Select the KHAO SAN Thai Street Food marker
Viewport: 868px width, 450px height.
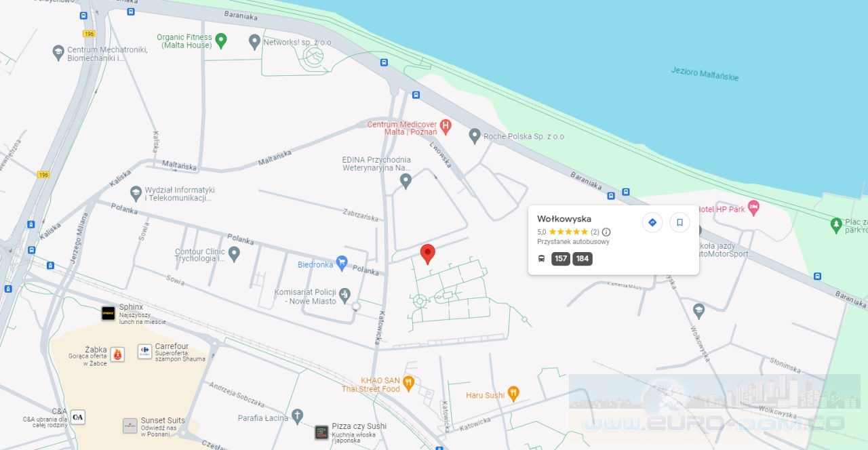click(x=408, y=384)
